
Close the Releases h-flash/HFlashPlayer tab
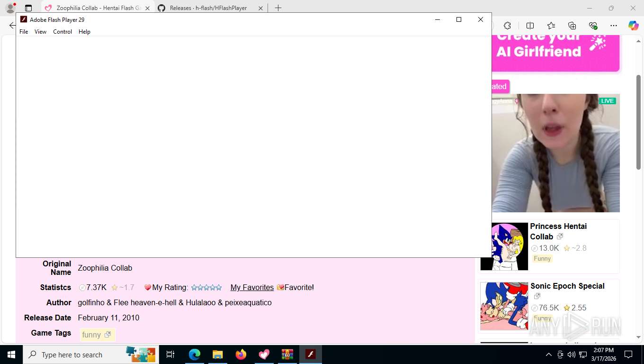260,8
